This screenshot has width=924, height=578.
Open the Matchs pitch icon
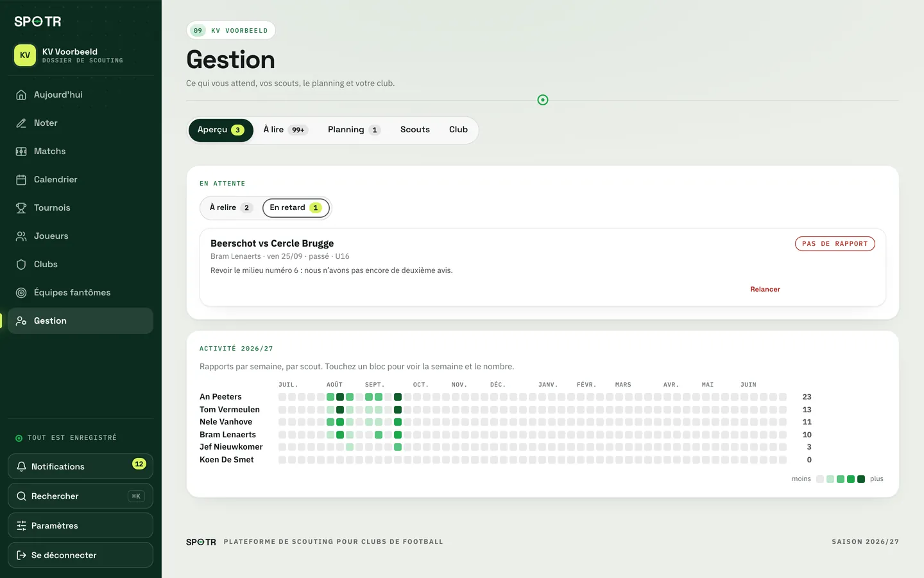tap(21, 152)
